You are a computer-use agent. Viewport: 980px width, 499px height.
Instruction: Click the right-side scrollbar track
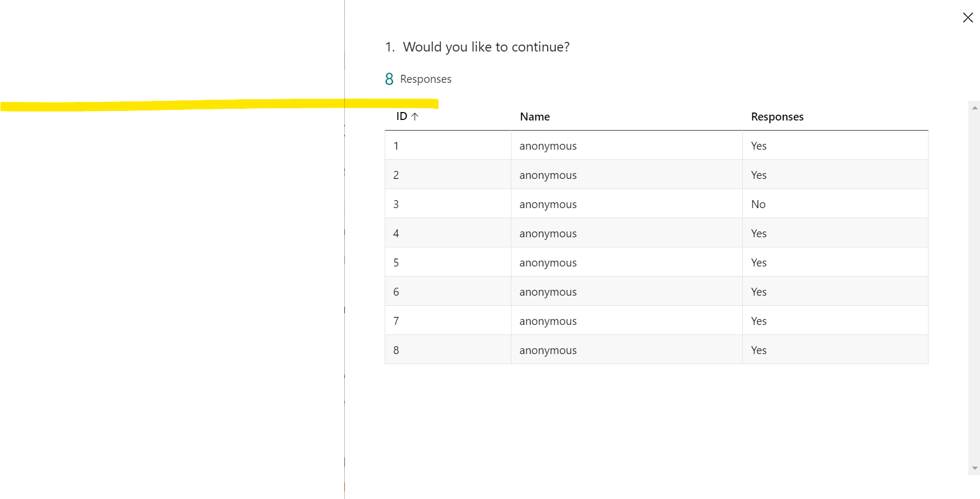(975, 287)
